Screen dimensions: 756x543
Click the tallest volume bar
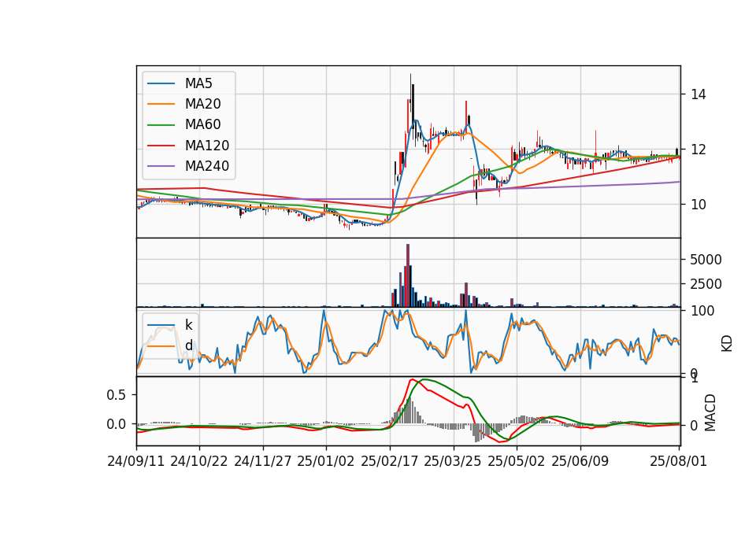408,275
